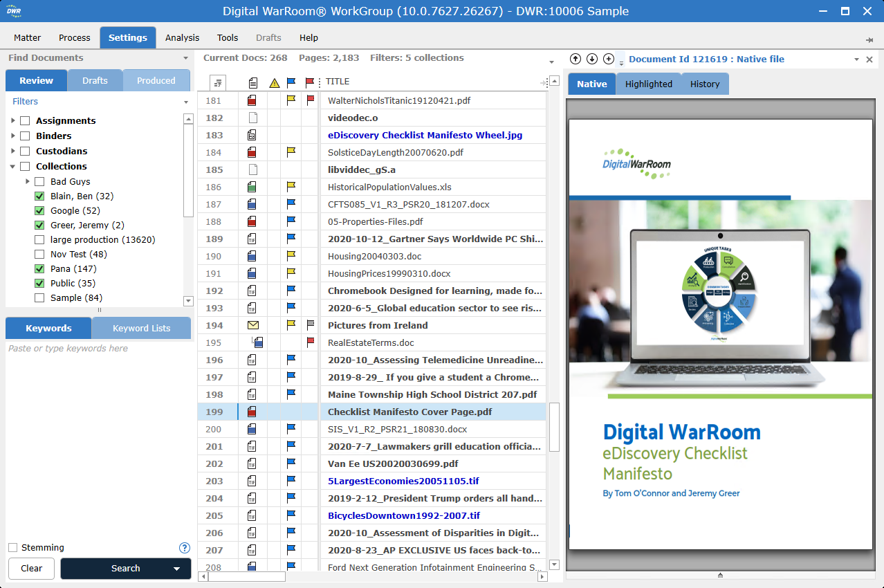Check the Nov Test (48) collection
The width and height of the screenshot is (884, 588).
click(39, 255)
